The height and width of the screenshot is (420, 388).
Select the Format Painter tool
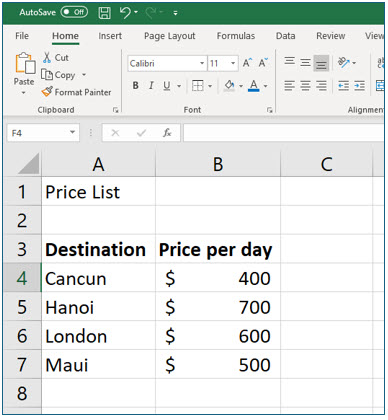coord(76,92)
